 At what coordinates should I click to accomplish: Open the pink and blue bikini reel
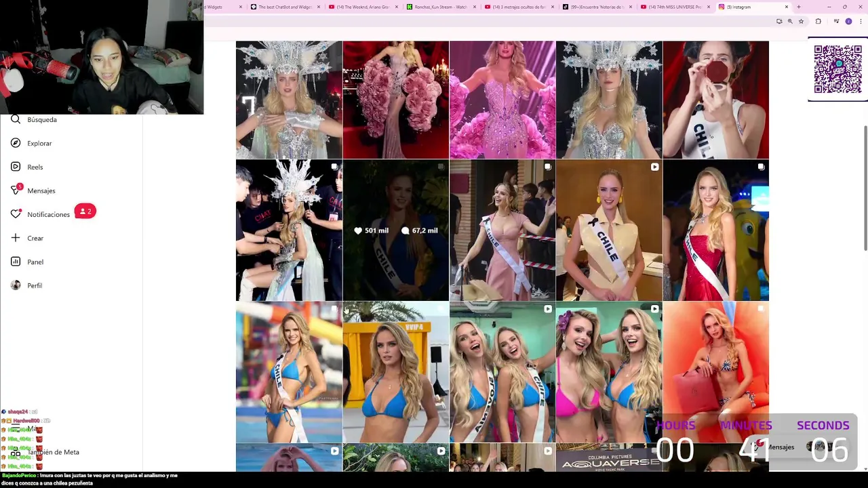pyautogui.click(x=609, y=372)
